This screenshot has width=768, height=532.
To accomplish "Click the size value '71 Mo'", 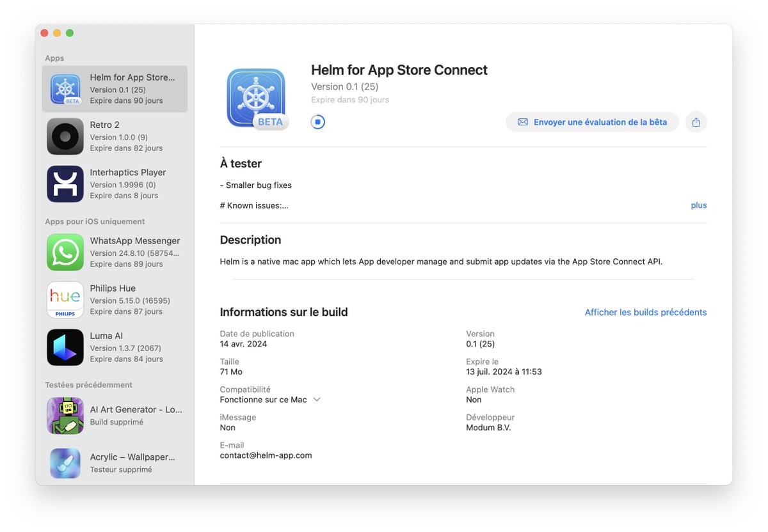I will pos(231,372).
